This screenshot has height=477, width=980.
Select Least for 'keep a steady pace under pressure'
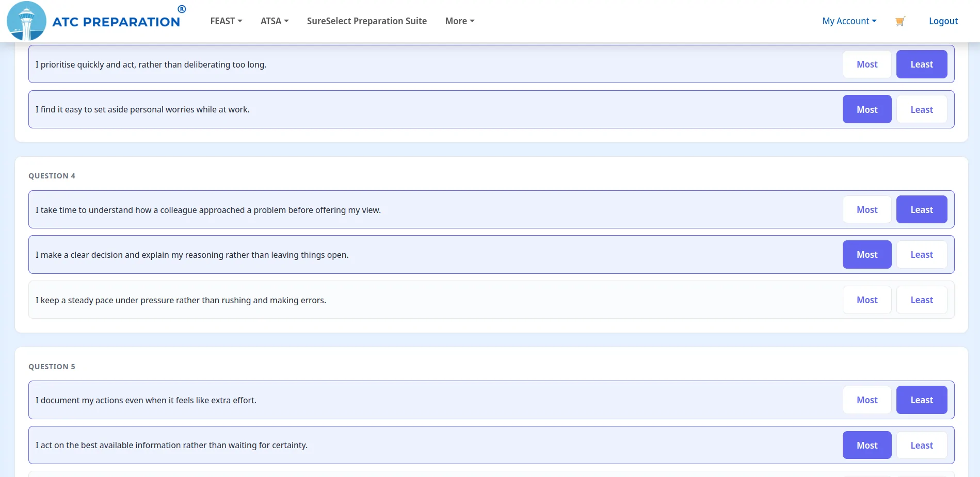[x=922, y=300]
